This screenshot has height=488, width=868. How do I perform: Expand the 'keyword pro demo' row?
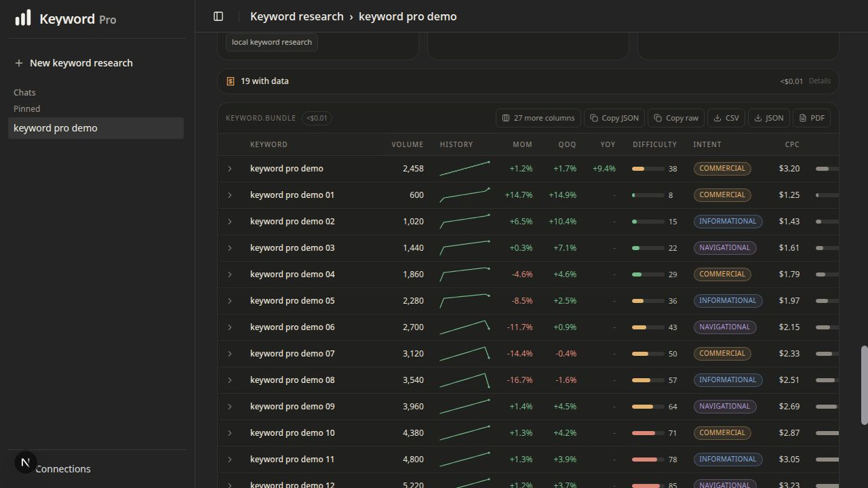(x=230, y=169)
